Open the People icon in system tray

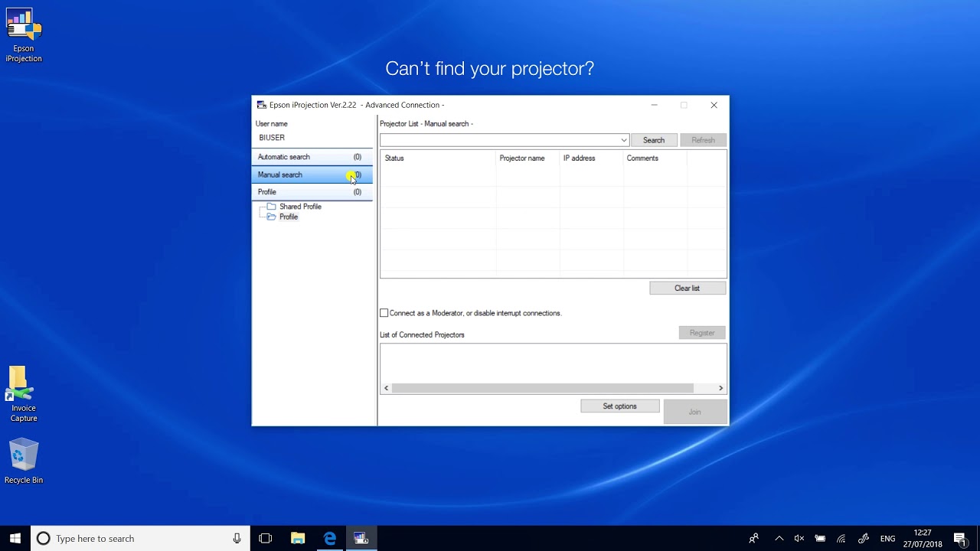click(754, 539)
